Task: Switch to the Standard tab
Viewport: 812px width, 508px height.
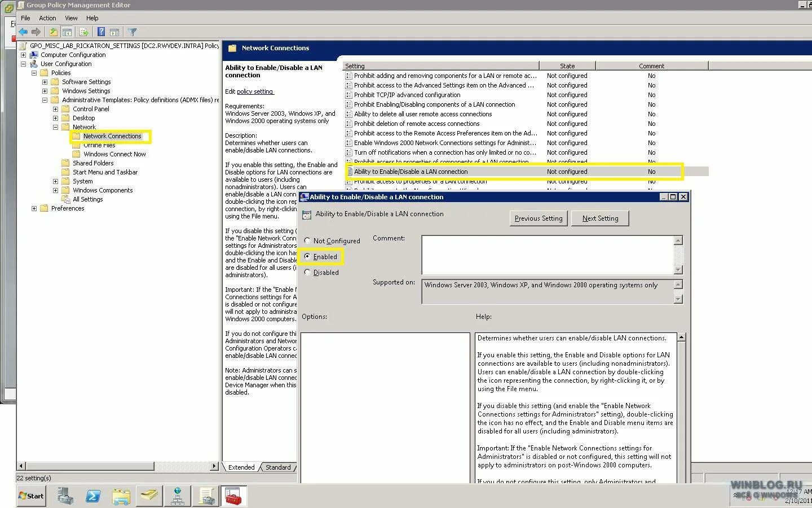Action: (x=278, y=467)
